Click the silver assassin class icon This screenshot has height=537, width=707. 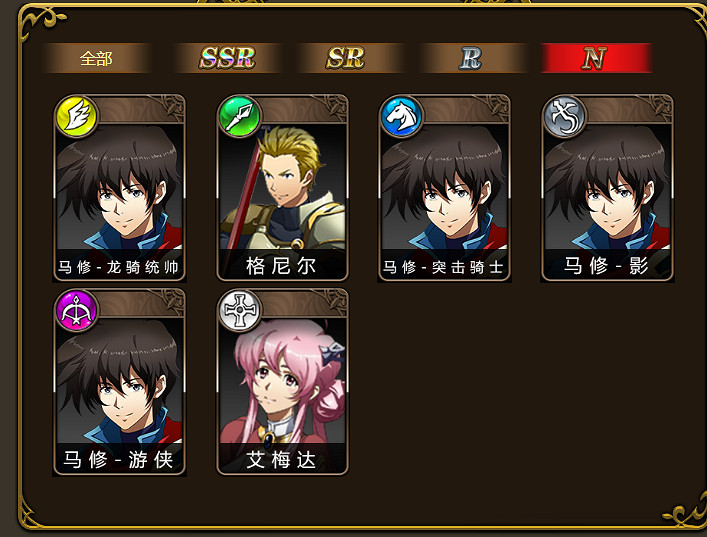click(565, 116)
